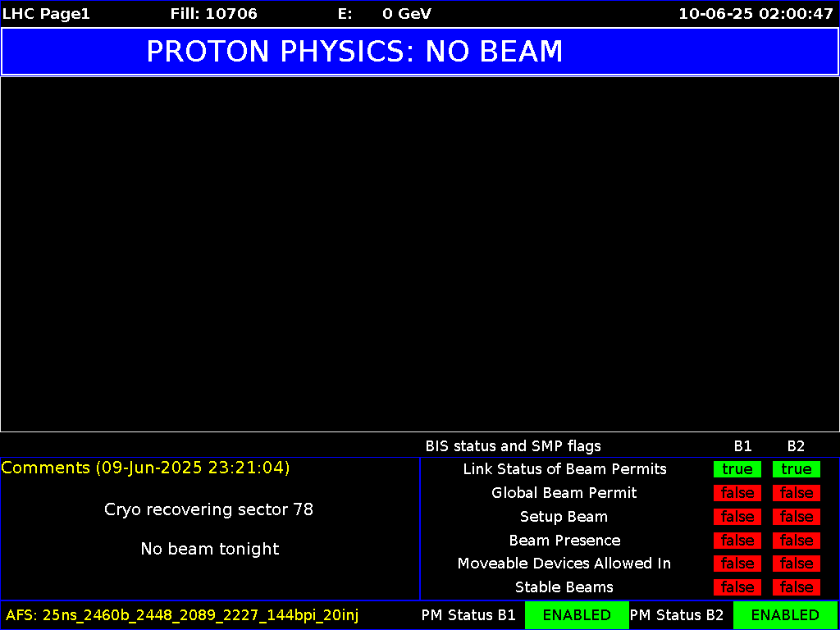This screenshot has height=630, width=840.
Task: Click the timestamp 10-06-25 02:00:47
Action: [756, 14]
